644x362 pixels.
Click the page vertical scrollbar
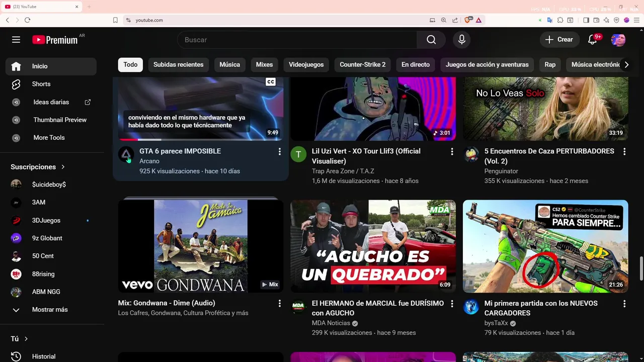point(641,269)
